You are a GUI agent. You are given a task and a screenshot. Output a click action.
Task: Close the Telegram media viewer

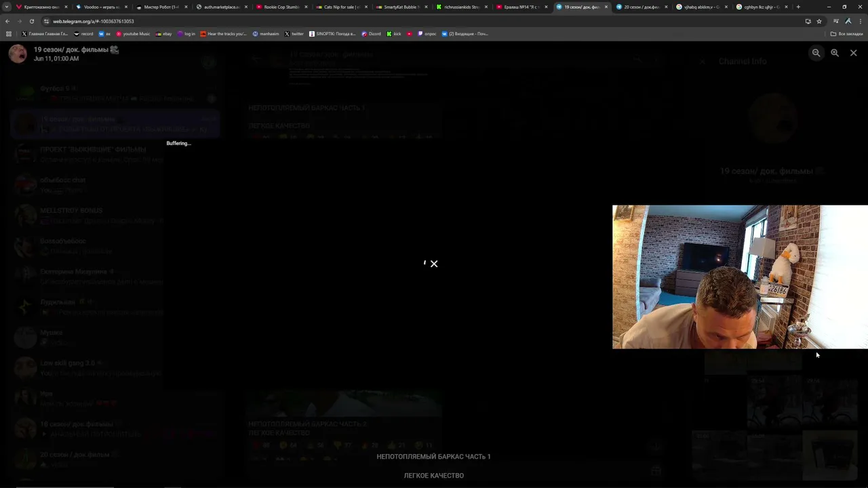[x=854, y=53]
